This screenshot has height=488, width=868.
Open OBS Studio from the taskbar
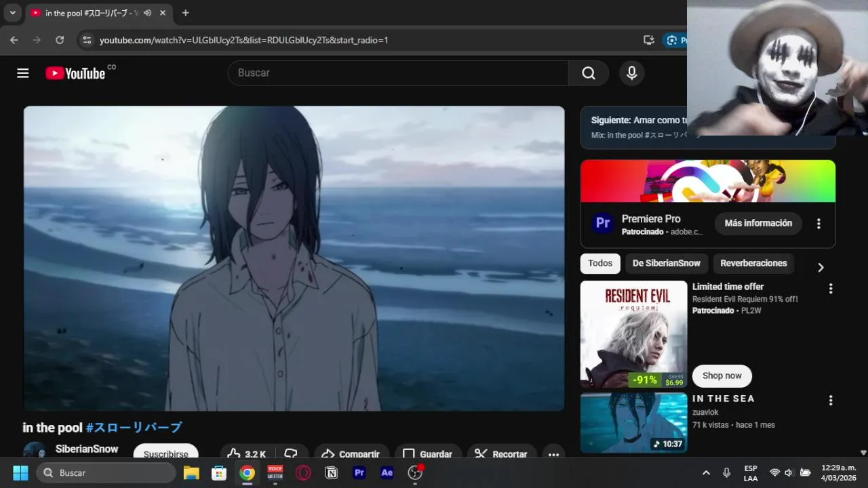[x=415, y=473]
